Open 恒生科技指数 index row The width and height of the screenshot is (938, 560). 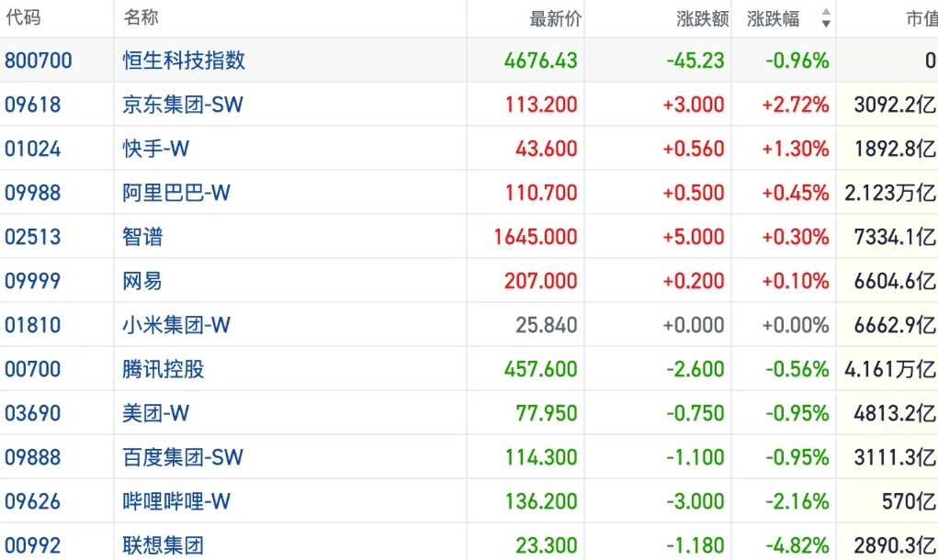pos(469,60)
